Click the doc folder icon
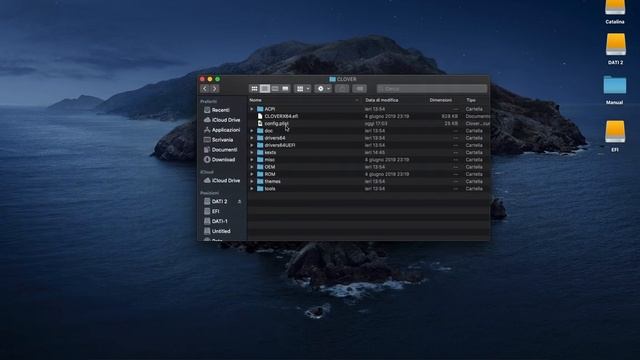The image size is (640, 360). pos(260,131)
